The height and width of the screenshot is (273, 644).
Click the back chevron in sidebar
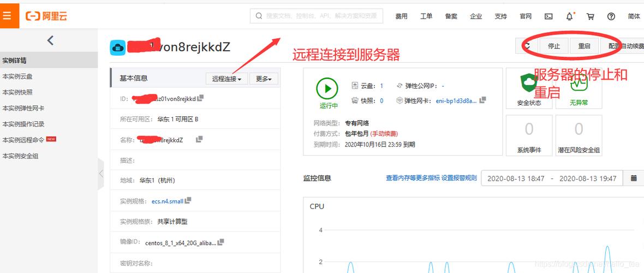[x=50, y=40]
